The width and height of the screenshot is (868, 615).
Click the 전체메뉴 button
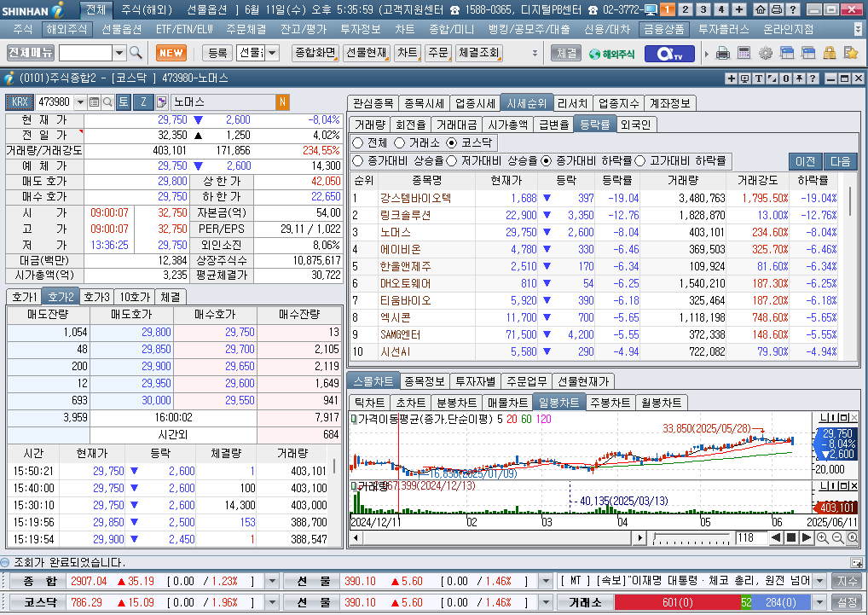(x=31, y=53)
